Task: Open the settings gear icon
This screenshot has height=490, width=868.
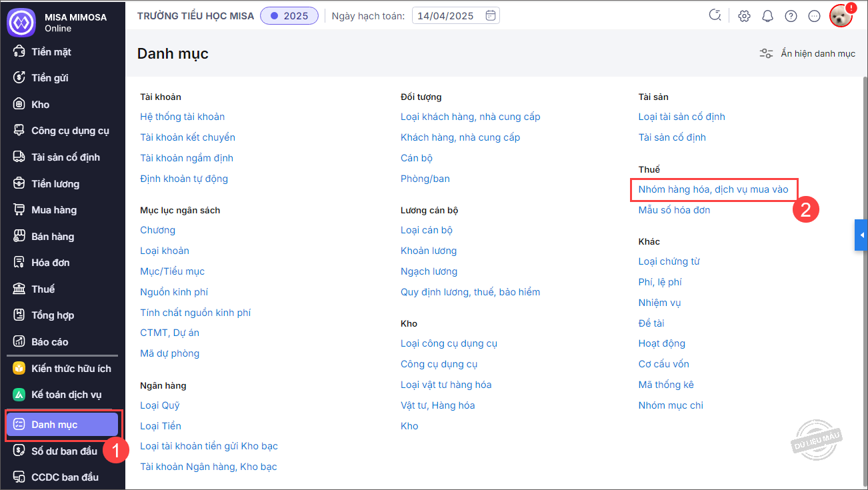Action: (744, 16)
